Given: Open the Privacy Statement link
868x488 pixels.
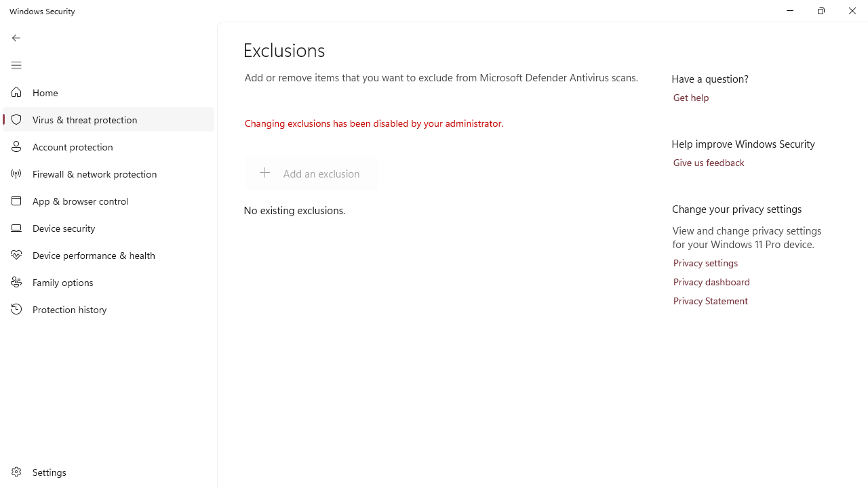Looking at the screenshot, I should (710, 301).
